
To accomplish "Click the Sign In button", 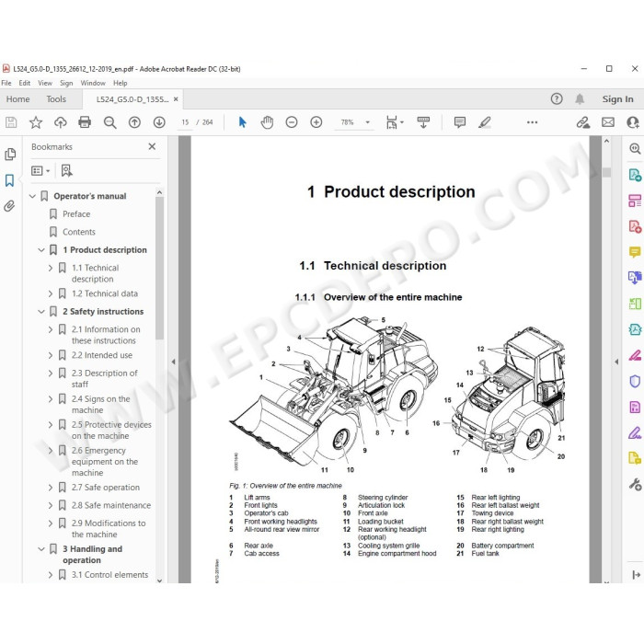I will tap(617, 99).
